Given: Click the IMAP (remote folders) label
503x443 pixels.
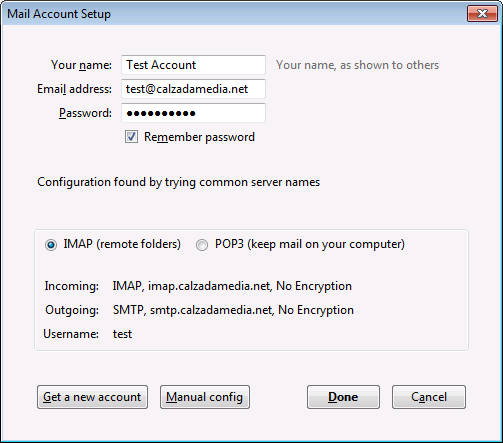Looking at the screenshot, I should tap(122, 244).
